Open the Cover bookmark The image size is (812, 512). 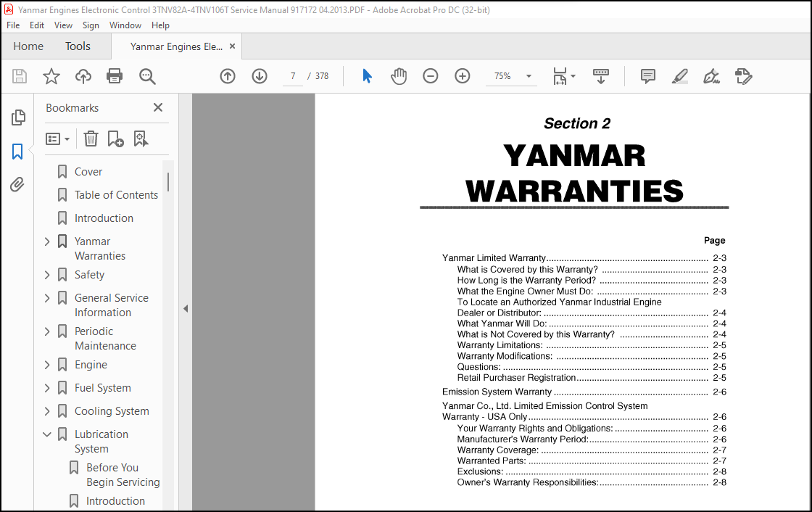(x=88, y=172)
